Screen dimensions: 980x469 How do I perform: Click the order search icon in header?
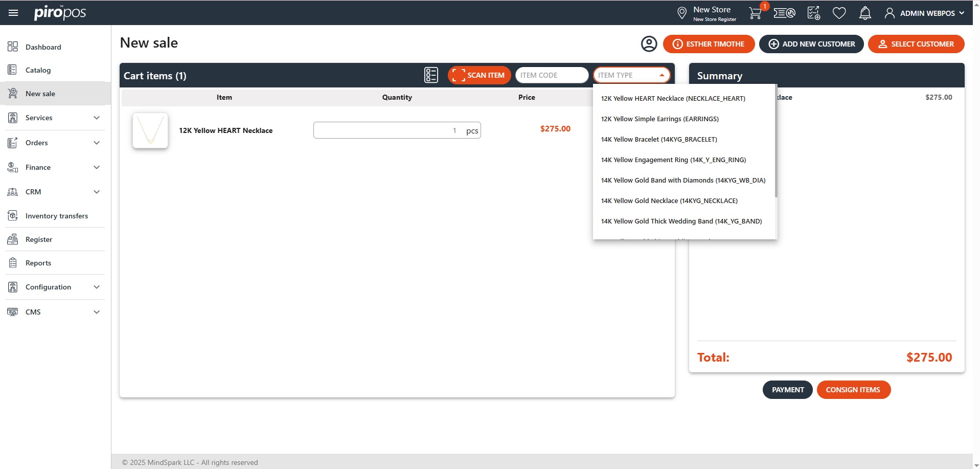click(x=784, y=13)
